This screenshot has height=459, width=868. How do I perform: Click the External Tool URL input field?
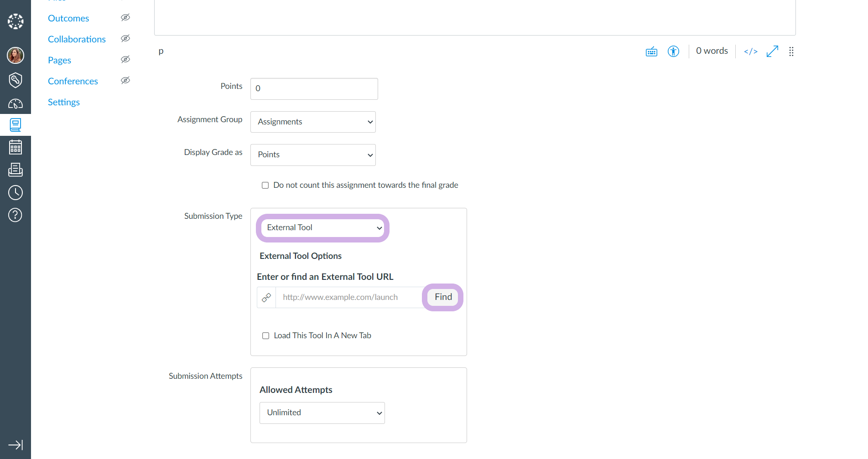tap(351, 298)
